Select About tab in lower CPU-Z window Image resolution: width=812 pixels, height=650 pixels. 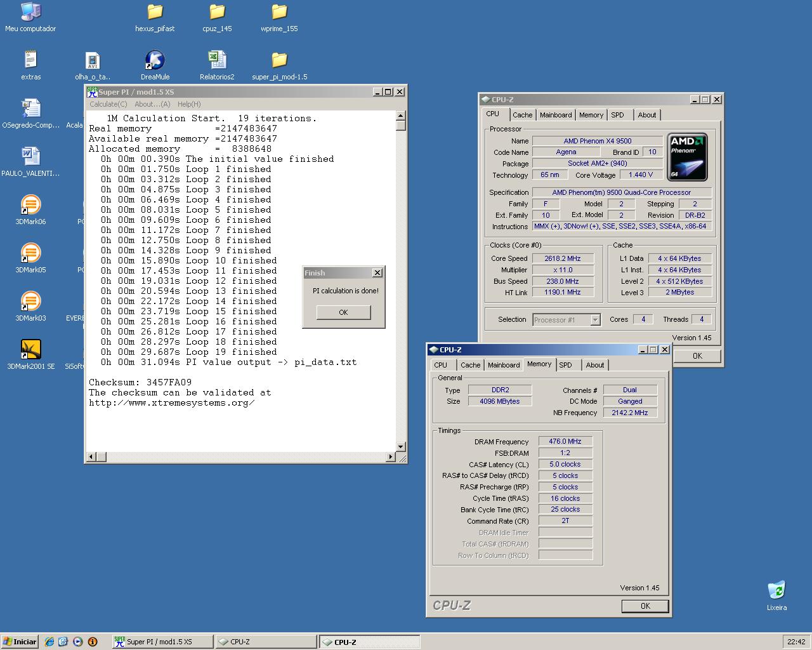click(595, 365)
